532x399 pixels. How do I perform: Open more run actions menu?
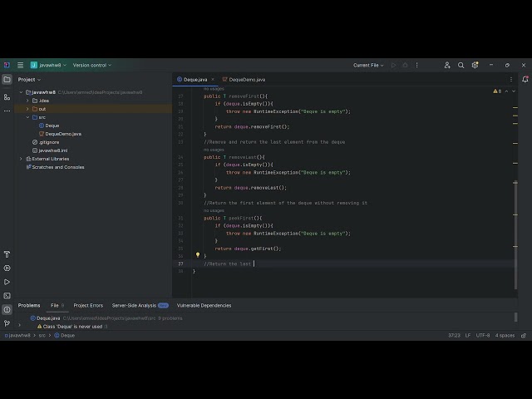[417, 65]
